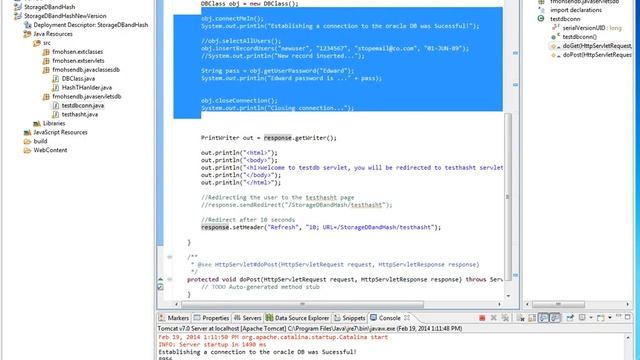
Task: Select testdbconn.java in the project tree
Action: tap(78, 105)
